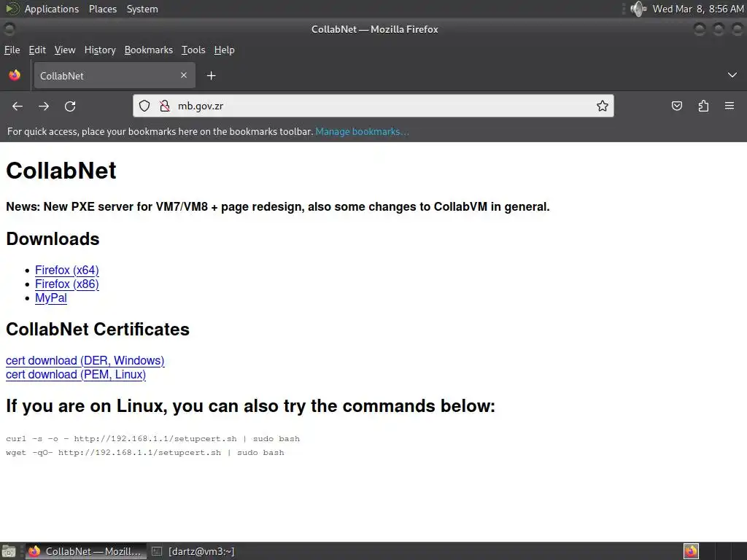Screen dimensions: 747x560
Task: Click the News: New PXE server line
Action: [x=278, y=206]
